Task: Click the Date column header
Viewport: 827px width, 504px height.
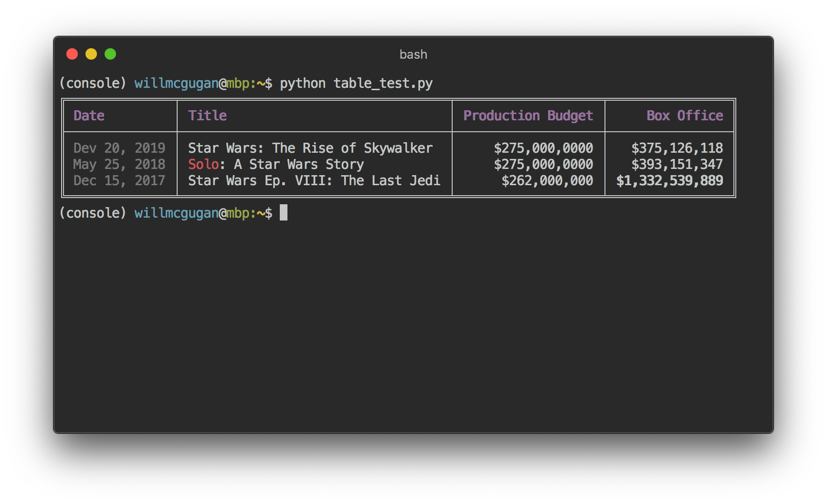Action: click(x=89, y=115)
